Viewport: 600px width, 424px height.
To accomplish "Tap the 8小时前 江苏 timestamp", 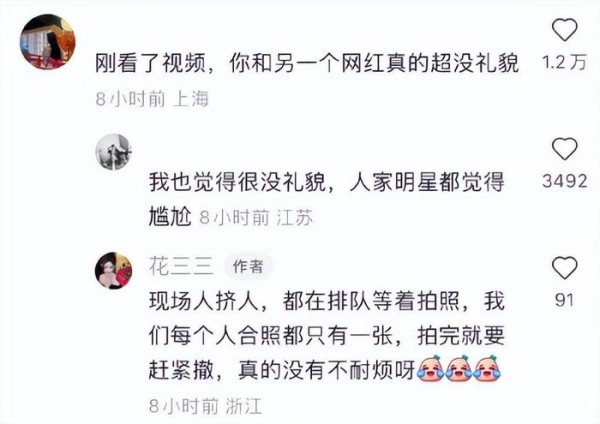I will pos(256,218).
